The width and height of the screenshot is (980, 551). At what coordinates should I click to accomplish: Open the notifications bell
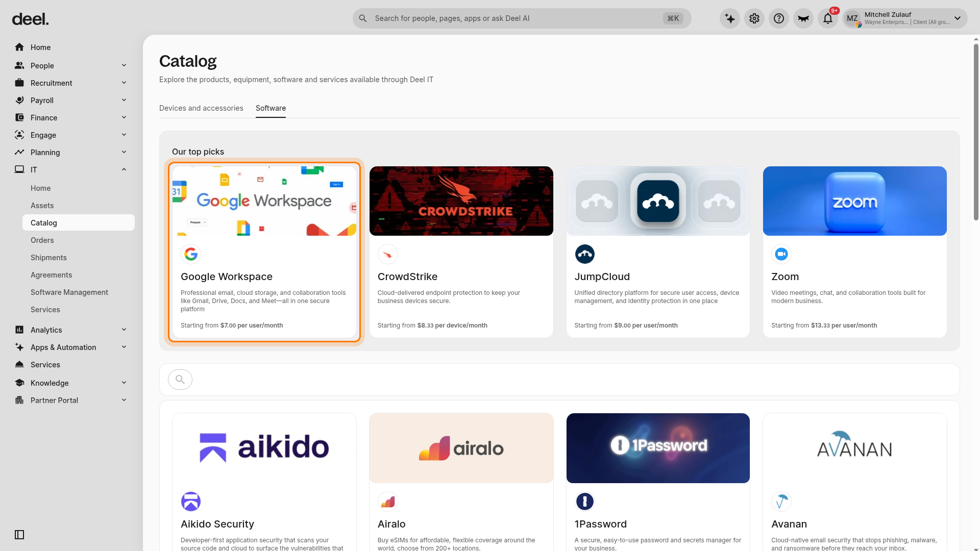[828, 18]
